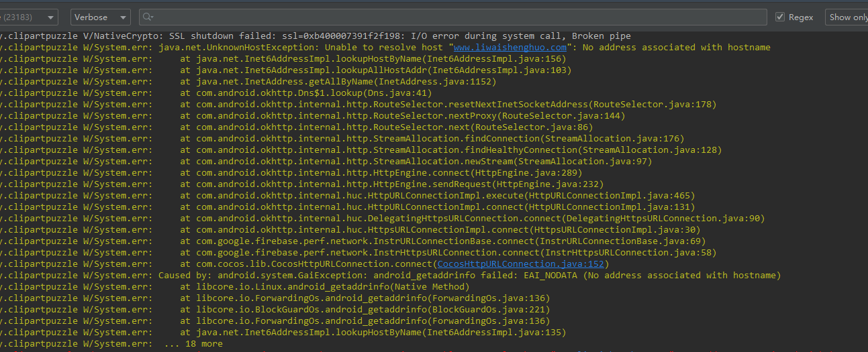Click the Inet6AddressImpl.java:135 stack line
Screen dimensions: 868x352
[x=283, y=333]
